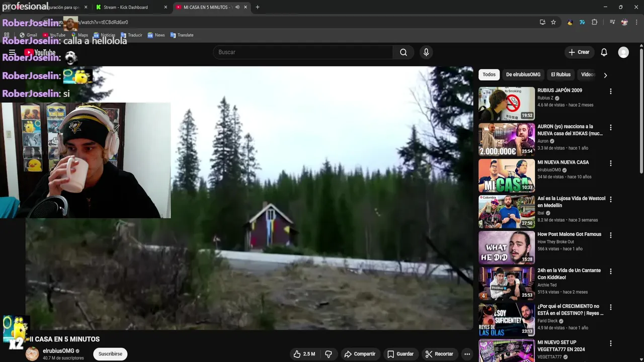This screenshot has width=644, height=362.
Task: Open the YouTube account avatar menu
Action: [623, 52]
